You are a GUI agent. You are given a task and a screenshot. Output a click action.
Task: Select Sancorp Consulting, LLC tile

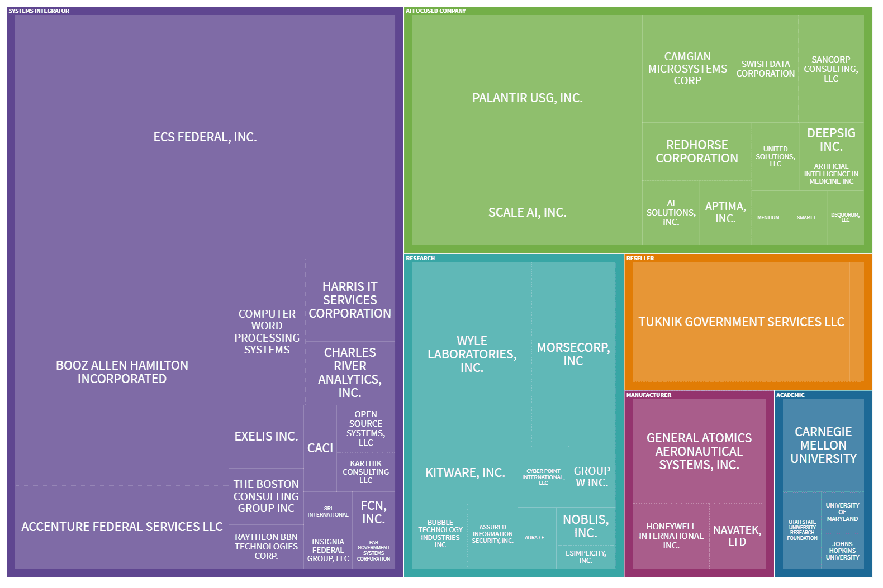[x=831, y=69]
